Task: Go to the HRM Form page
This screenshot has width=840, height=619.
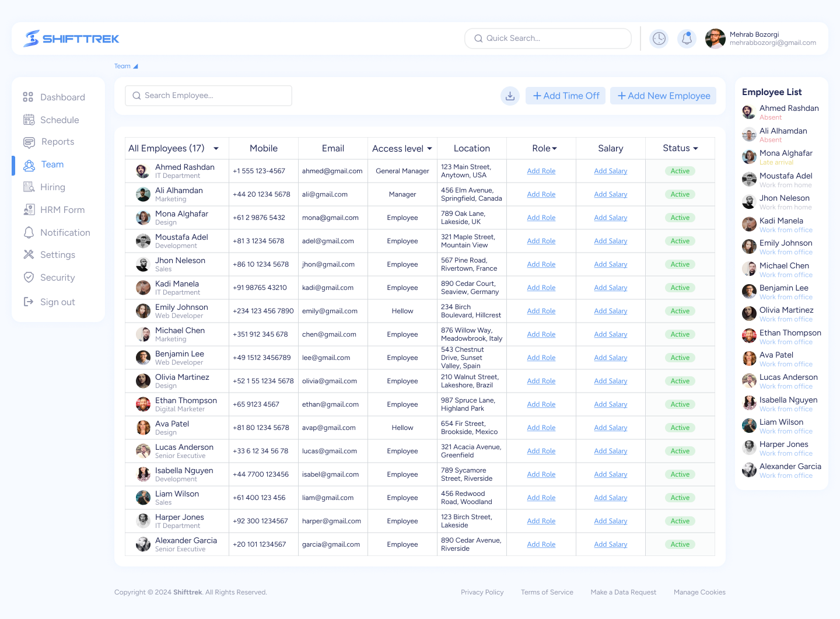Action: tap(62, 209)
